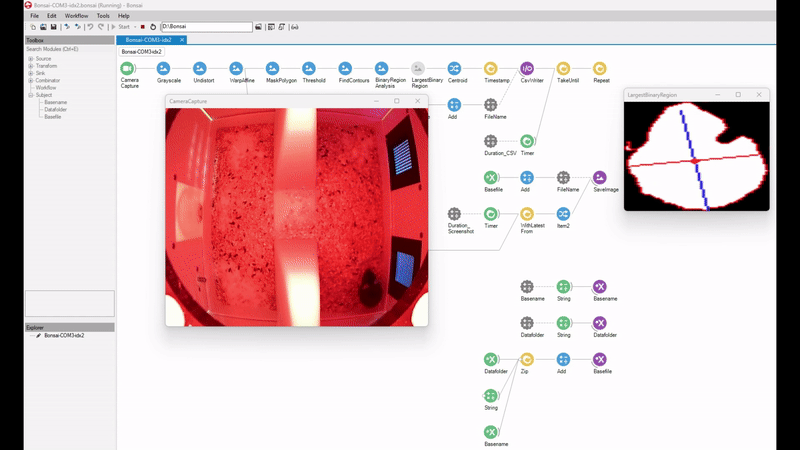The width and height of the screenshot is (800, 450).
Task: Expand the Source toolbox category
Action: pyautogui.click(x=31, y=59)
